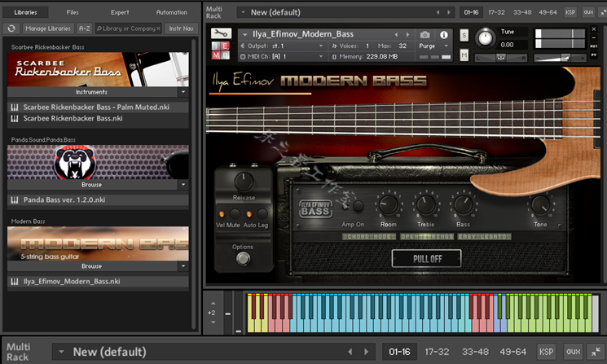Click the red E square below the wrench
Viewport: 607px width, 364px height.
pyautogui.click(x=225, y=46)
